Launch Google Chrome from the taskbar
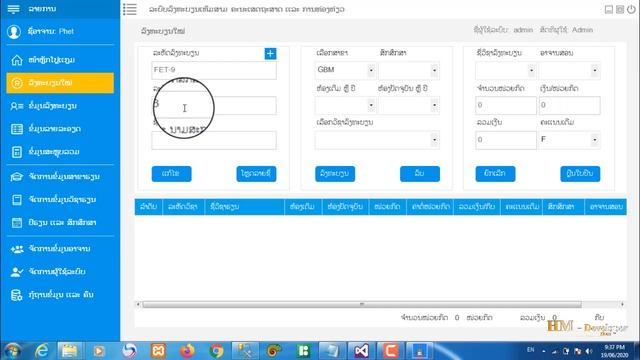This screenshot has height=360, width=640. (x=217, y=351)
